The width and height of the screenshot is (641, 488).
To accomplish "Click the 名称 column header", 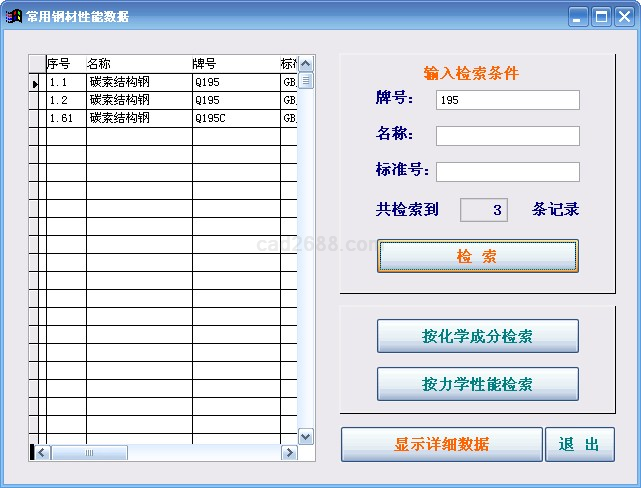I will point(138,64).
